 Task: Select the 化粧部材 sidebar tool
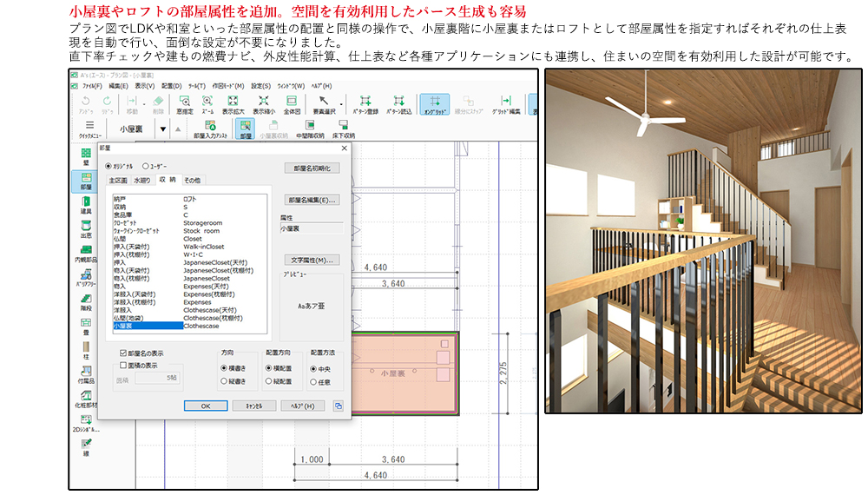86,399
